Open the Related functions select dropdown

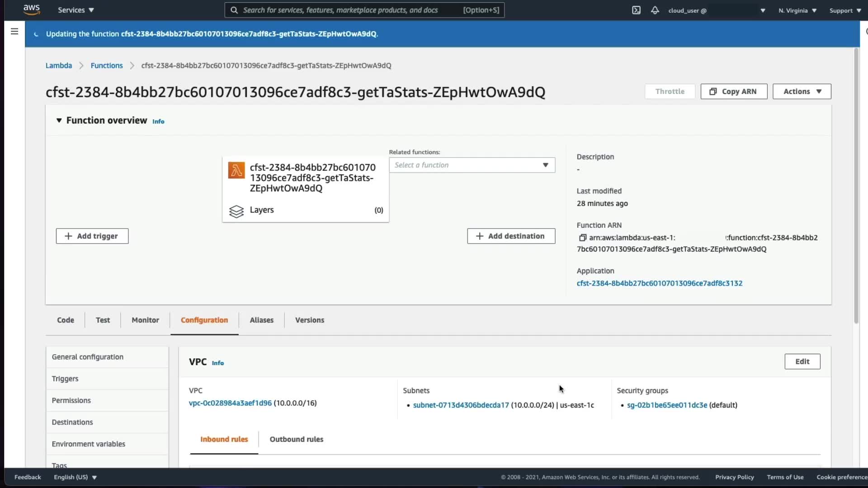click(x=472, y=165)
